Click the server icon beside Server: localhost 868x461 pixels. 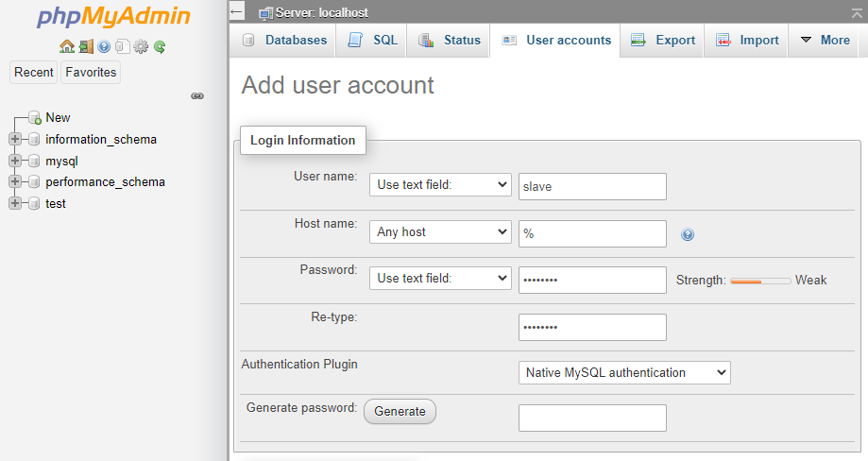click(265, 13)
